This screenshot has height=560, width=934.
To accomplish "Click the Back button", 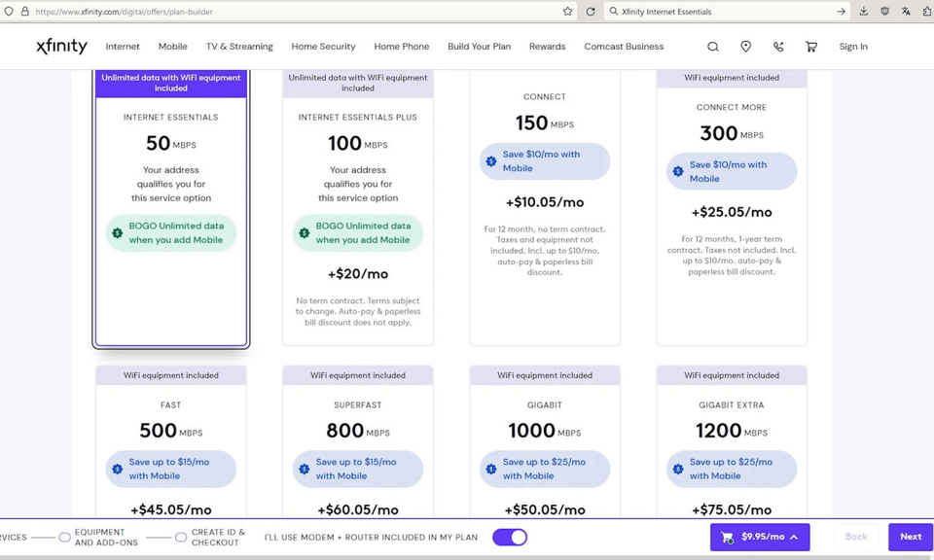I will pos(856,537).
